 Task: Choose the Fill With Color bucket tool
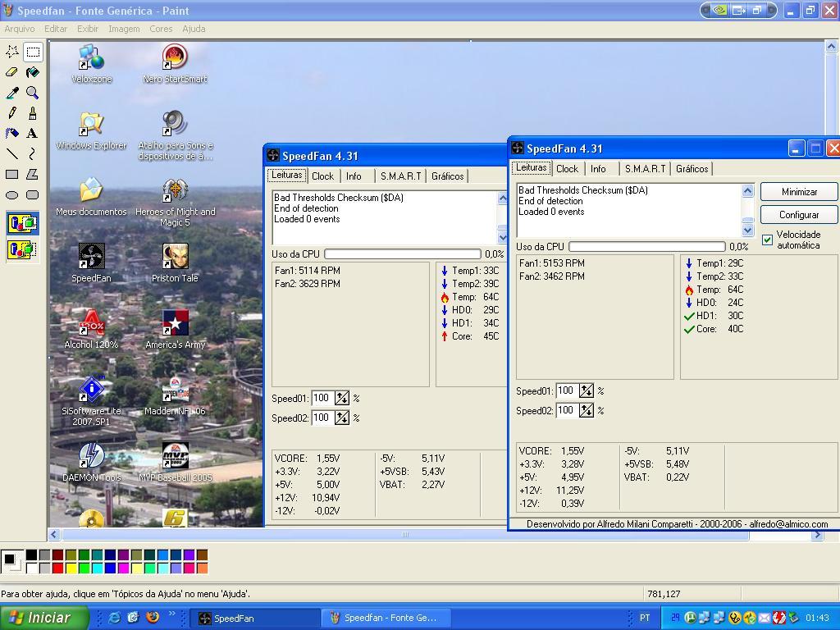tap(33, 72)
